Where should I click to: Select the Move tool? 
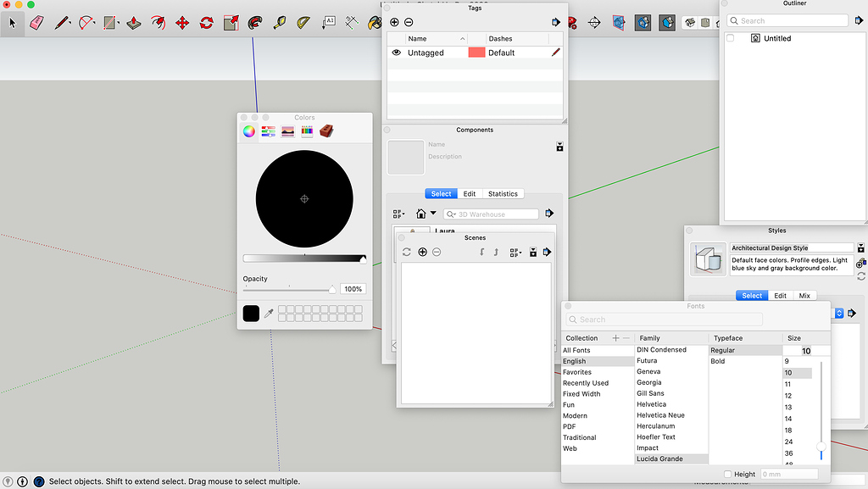point(182,22)
